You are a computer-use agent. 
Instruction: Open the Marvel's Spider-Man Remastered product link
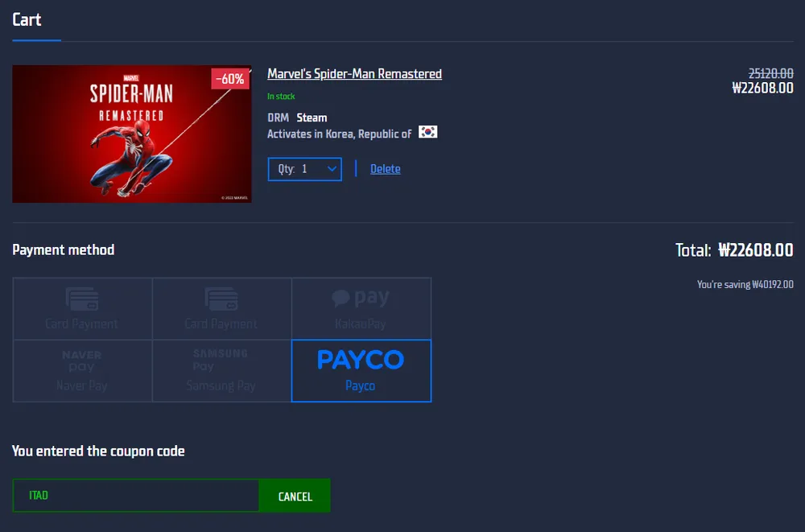(x=354, y=74)
